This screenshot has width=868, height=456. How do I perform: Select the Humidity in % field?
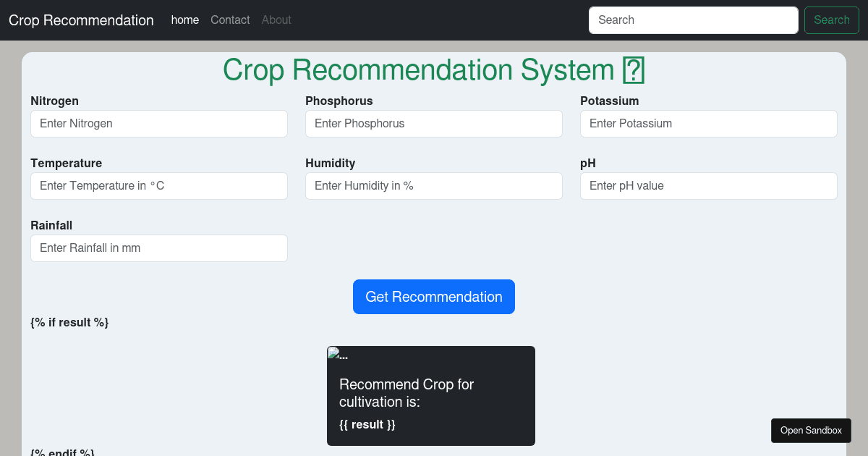click(x=434, y=186)
